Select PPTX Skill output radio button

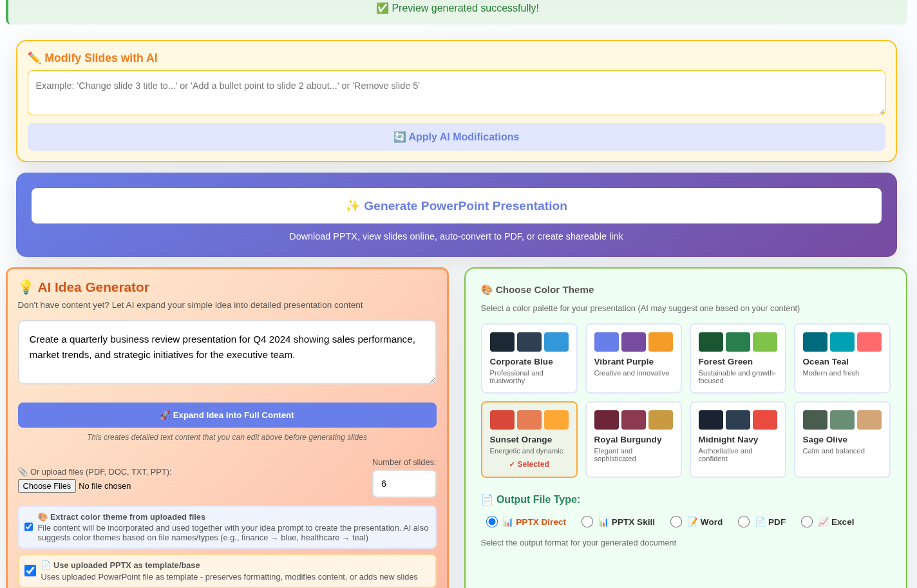point(587,522)
